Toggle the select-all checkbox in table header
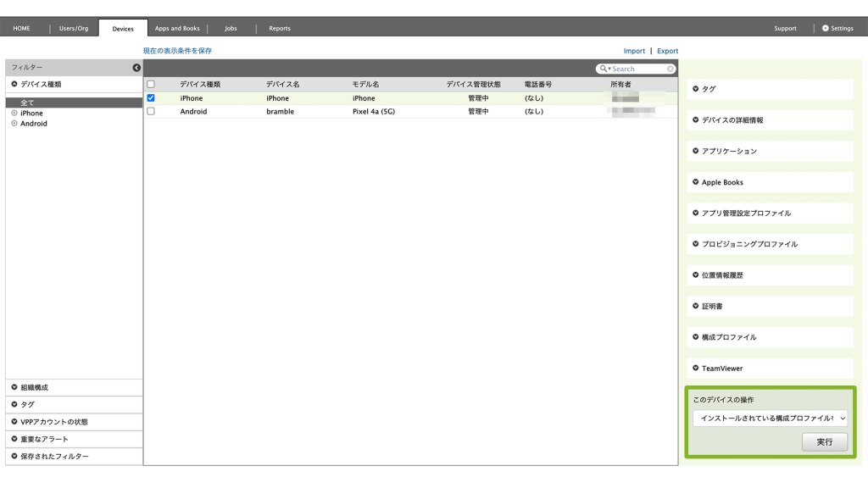Viewport: 868px width, 488px height. click(x=151, y=85)
